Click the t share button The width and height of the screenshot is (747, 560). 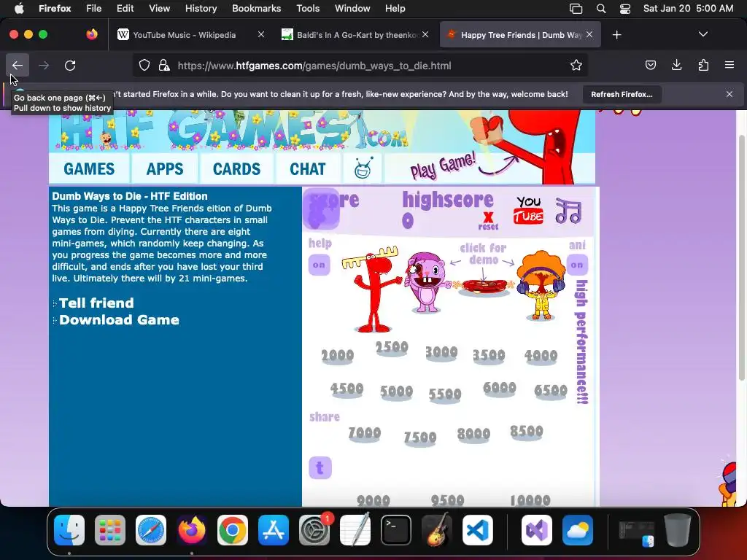pyautogui.click(x=320, y=467)
